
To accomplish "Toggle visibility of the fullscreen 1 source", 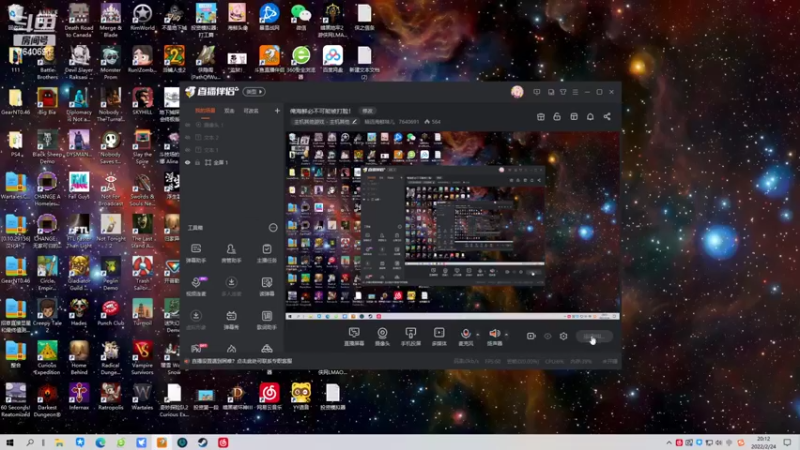I will pos(188,163).
